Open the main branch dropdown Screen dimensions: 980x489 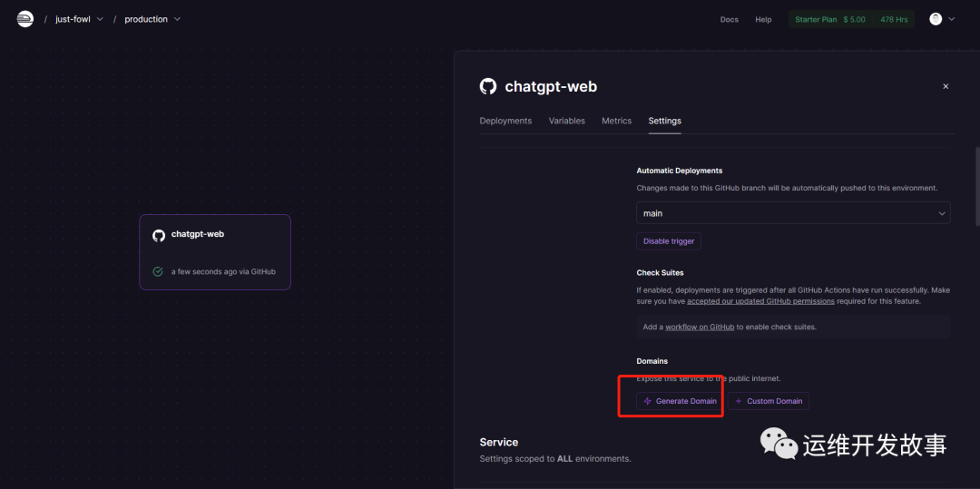tap(793, 213)
